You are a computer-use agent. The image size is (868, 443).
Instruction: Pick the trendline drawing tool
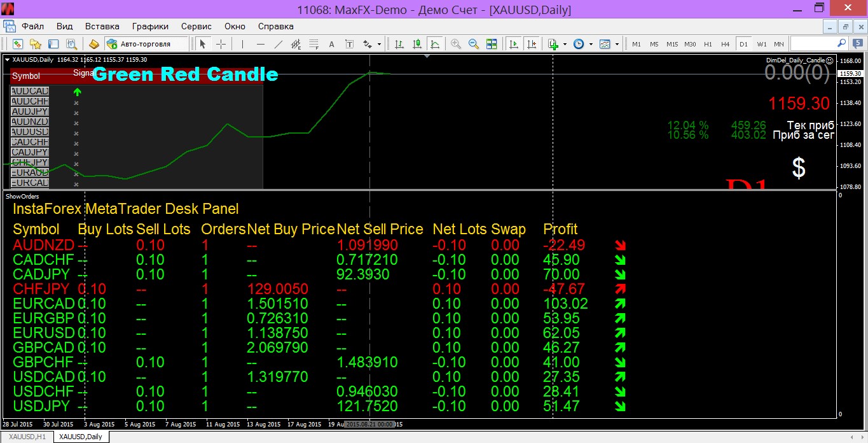278,44
